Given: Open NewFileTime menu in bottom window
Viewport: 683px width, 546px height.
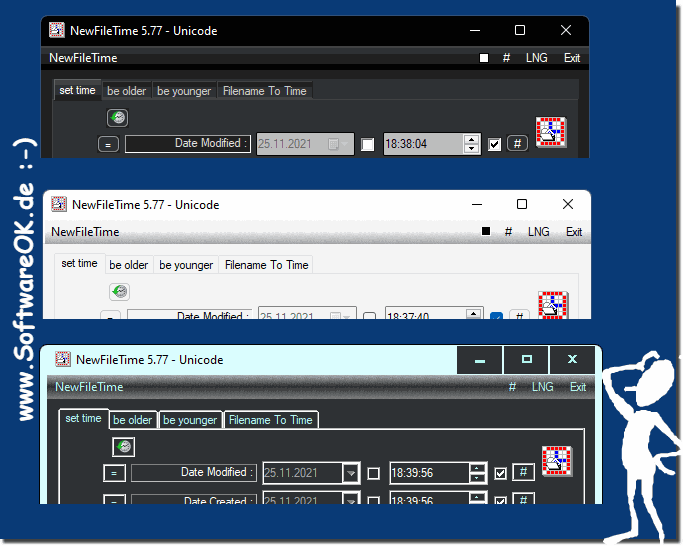Looking at the screenshot, I should pos(89,387).
